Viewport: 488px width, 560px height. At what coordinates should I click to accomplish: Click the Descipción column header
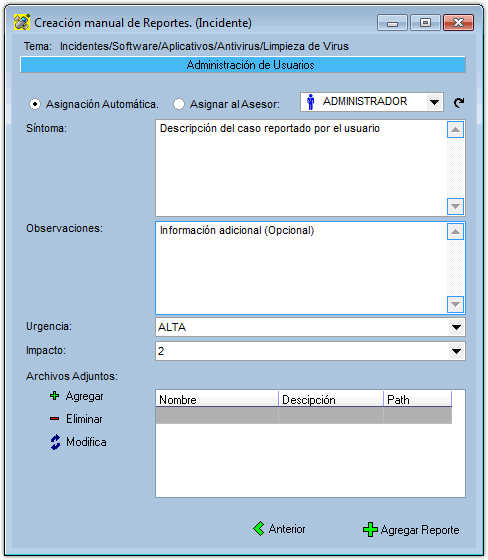(x=331, y=399)
